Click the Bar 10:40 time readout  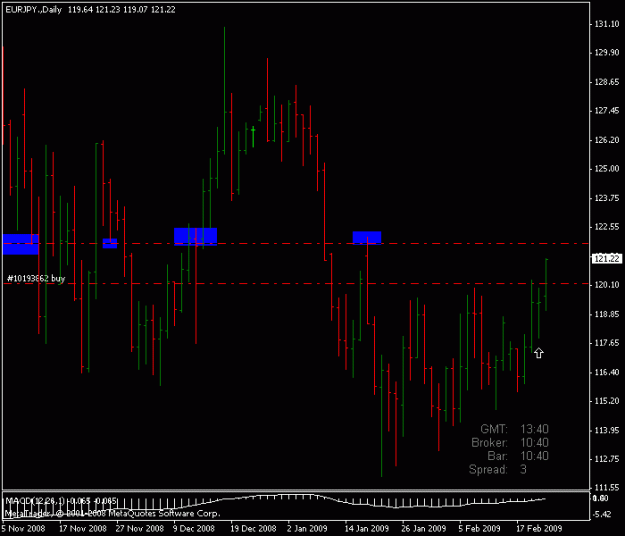pos(518,456)
